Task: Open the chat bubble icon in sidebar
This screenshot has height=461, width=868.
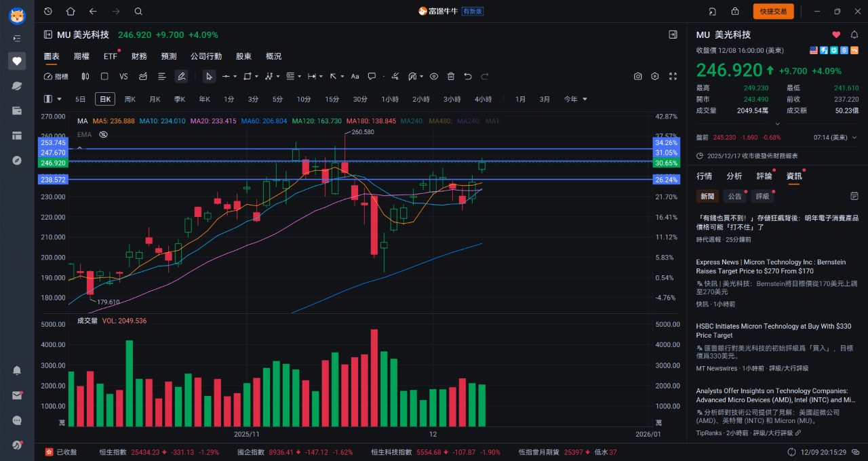Action: (17, 420)
